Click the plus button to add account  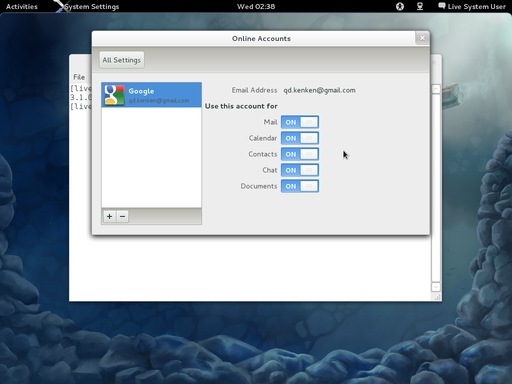coord(109,216)
